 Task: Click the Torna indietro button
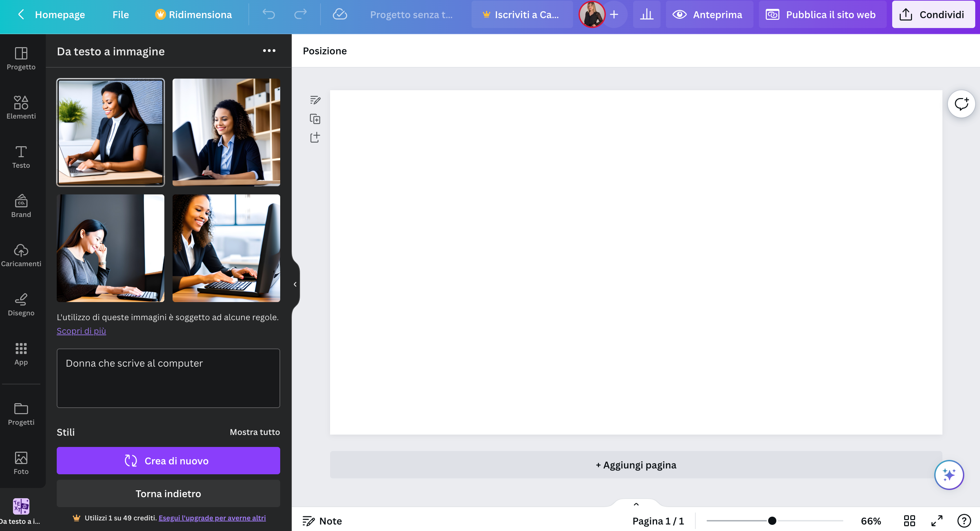[168, 493]
